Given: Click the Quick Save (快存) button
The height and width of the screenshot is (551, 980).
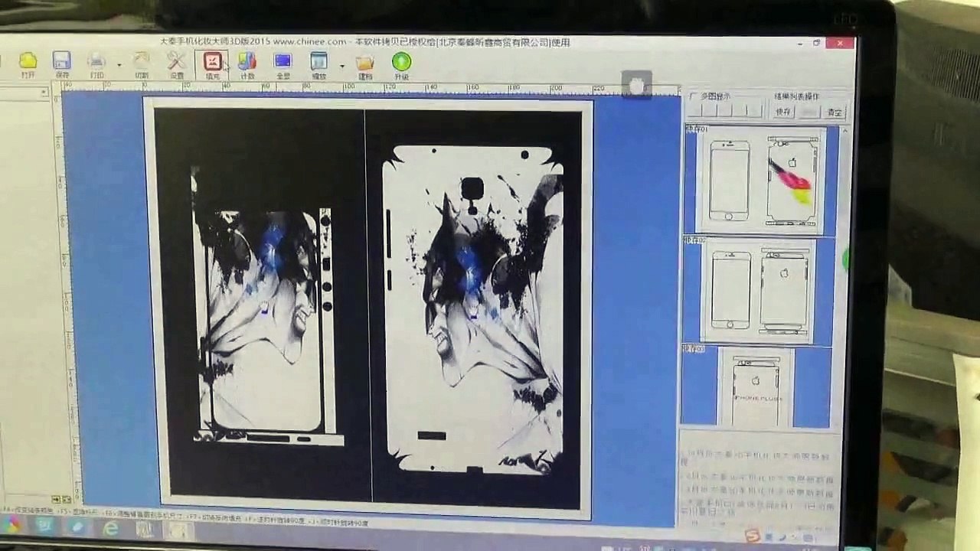Looking at the screenshot, I should (783, 112).
